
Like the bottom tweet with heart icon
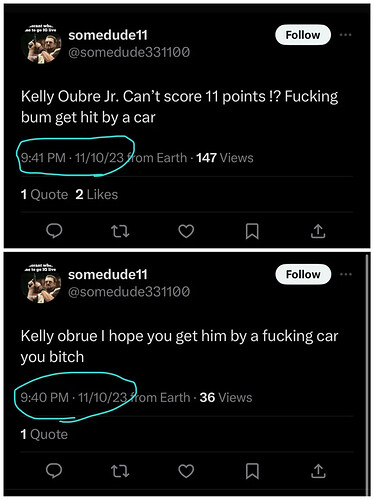click(186, 471)
